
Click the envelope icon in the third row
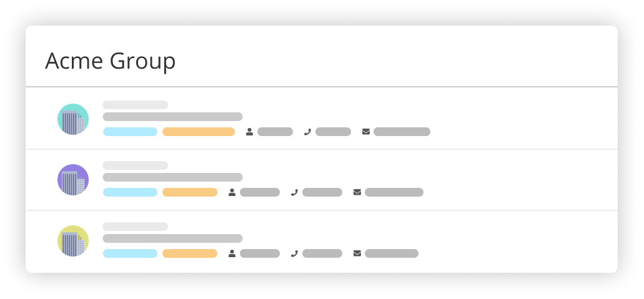[x=357, y=253]
